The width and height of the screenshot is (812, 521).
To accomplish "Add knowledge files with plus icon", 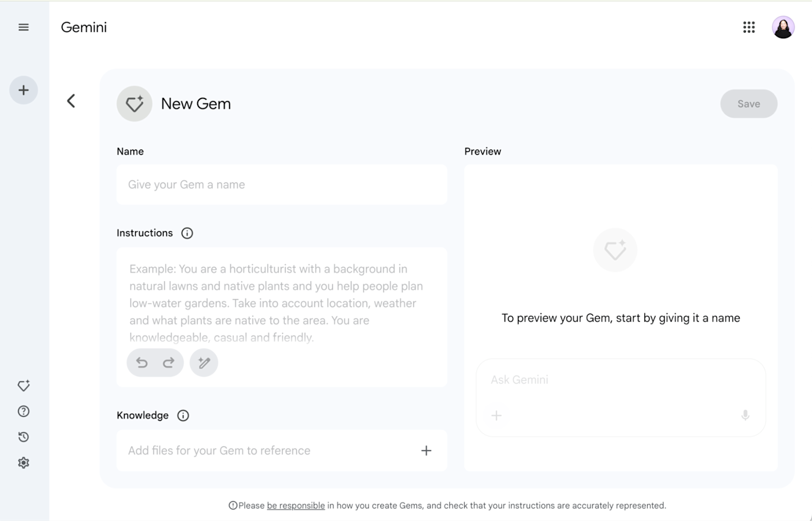I will pyautogui.click(x=426, y=451).
